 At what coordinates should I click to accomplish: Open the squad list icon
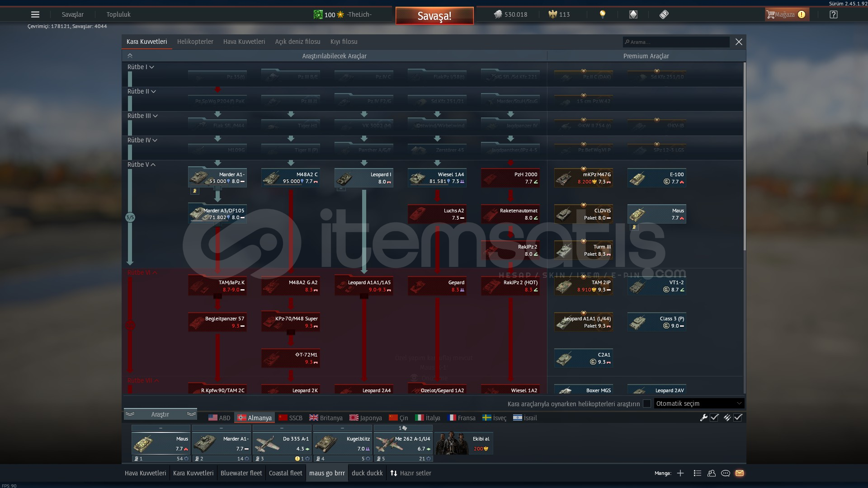click(x=698, y=473)
